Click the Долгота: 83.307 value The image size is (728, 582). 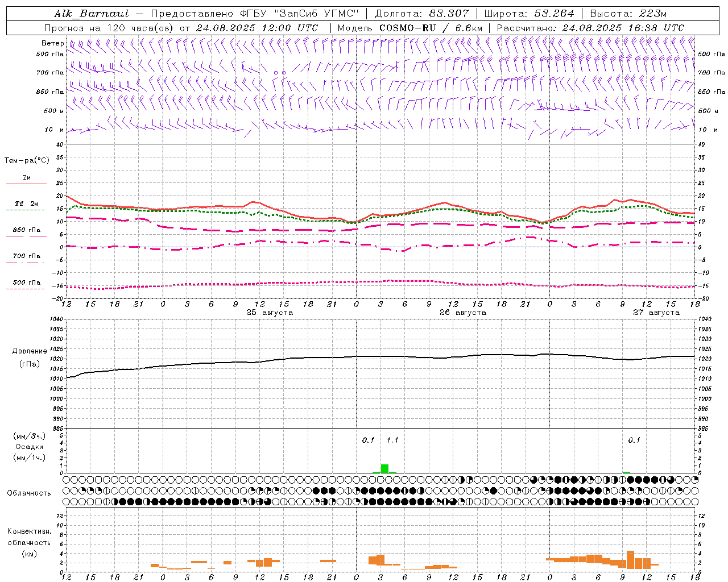(422, 14)
